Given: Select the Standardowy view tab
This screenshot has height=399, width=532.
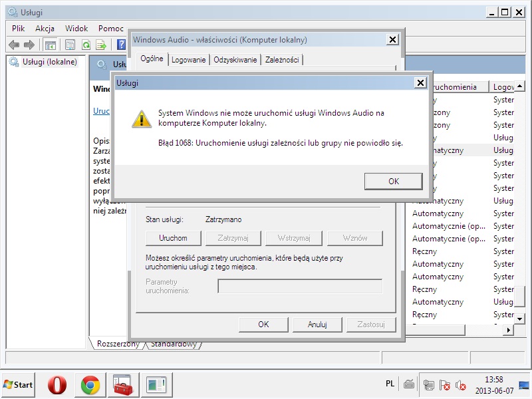Looking at the screenshot, I should pos(174,344).
